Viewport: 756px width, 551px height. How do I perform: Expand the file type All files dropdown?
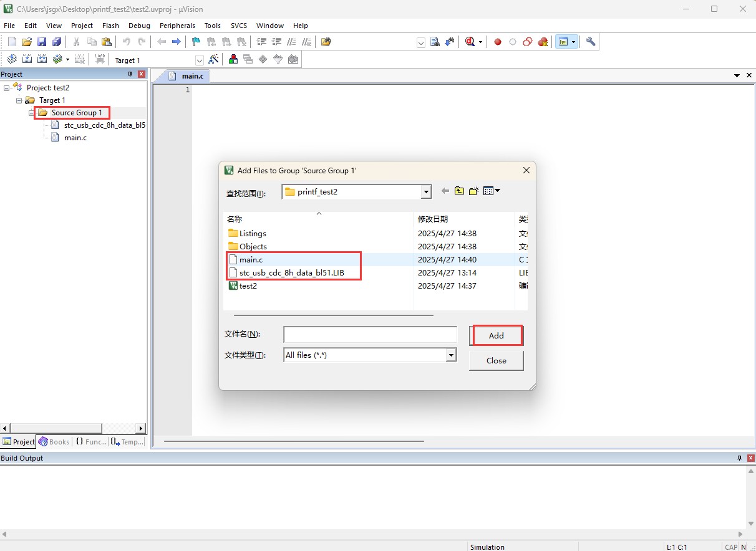click(x=451, y=355)
